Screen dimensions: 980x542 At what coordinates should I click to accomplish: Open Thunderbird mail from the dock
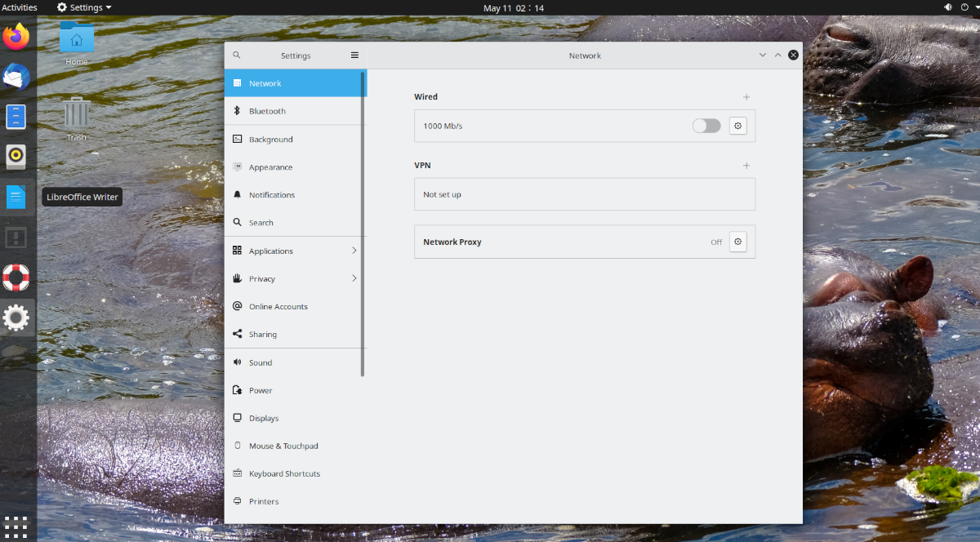click(x=16, y=77)
